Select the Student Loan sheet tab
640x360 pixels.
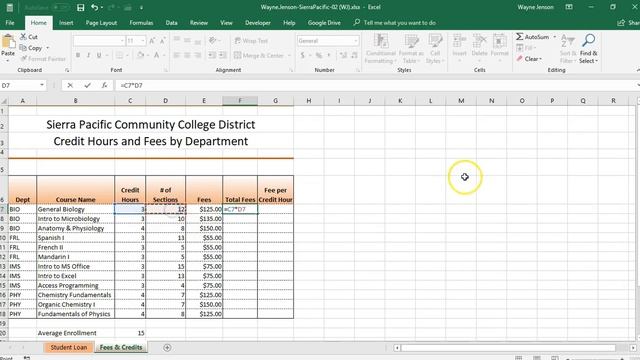point(69,347)
